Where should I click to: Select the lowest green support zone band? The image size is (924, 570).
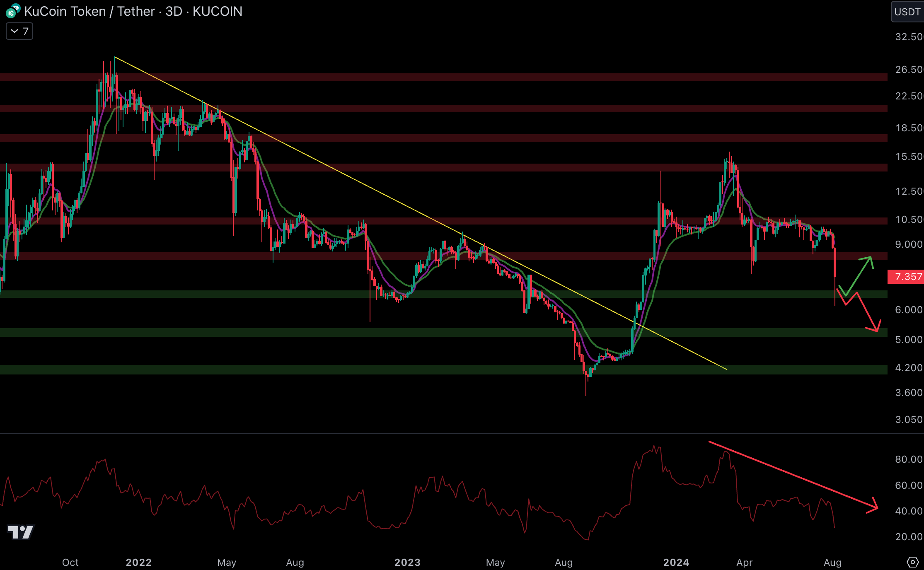tap(414, 369)
